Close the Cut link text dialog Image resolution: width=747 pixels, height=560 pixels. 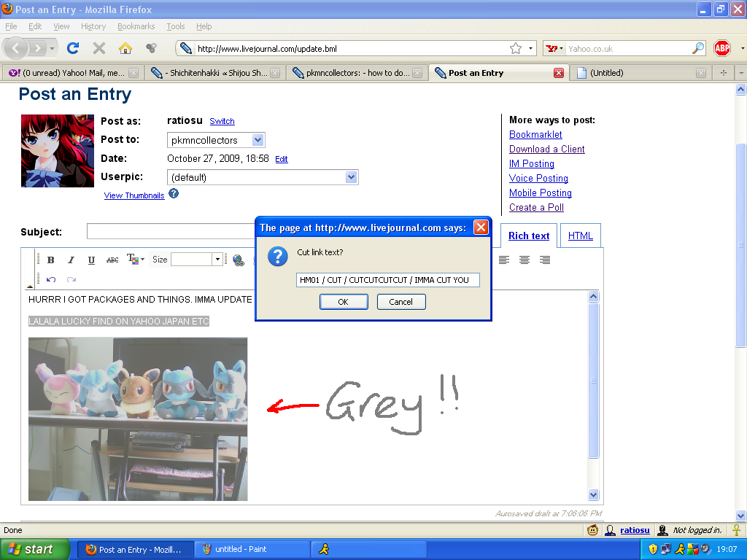[x=481, y=227]
